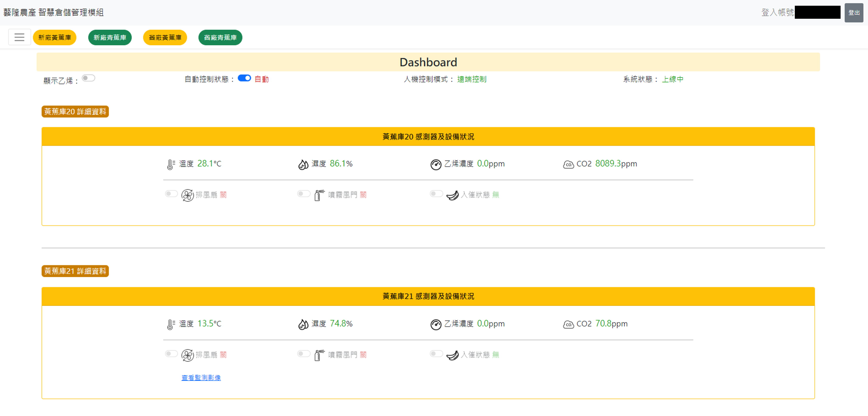Click 人機控制模式 label
868x416 pixels.
coord(429,79)
